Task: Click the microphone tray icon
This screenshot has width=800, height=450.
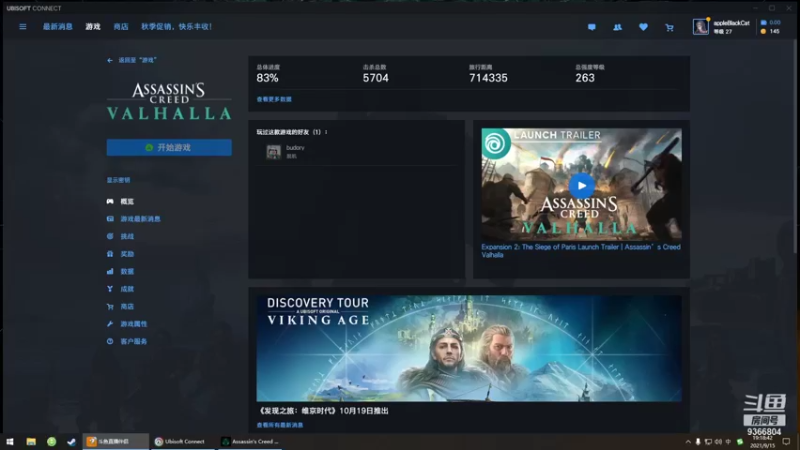Action: [698, 442]
